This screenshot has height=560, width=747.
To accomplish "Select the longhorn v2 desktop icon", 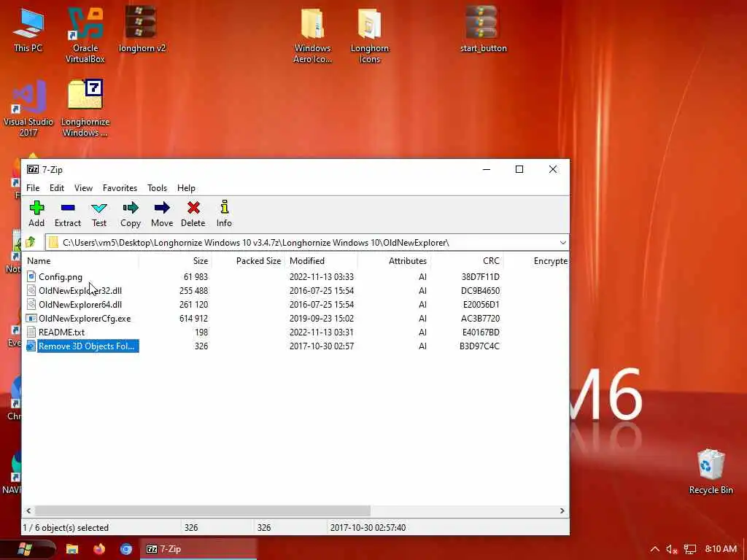I will click(142, 28).
